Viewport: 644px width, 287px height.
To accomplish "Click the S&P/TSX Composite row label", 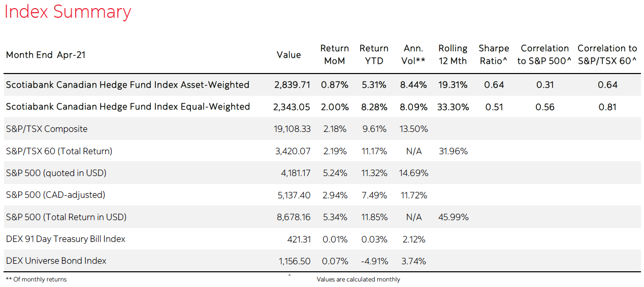I will point(47,129).
